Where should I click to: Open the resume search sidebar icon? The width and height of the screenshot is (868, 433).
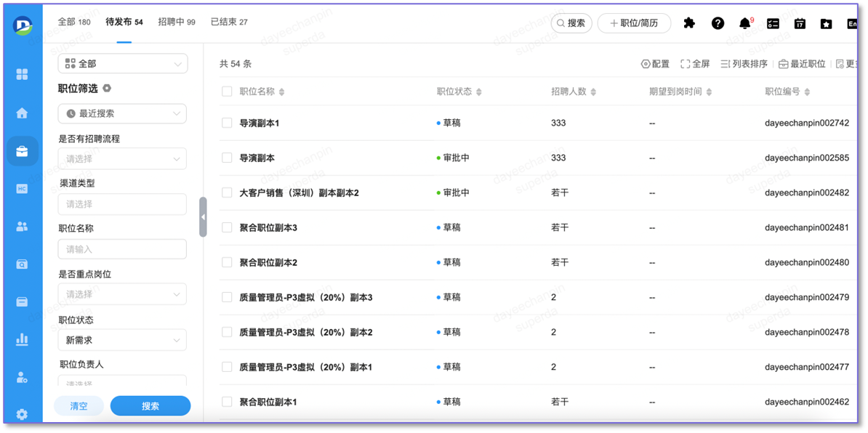click(x=22, y=264)
